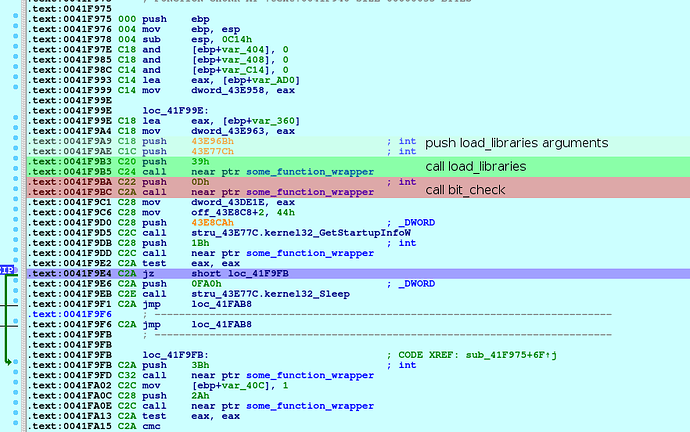This screenshot has height=432, width=690.
Task: Click the 'call bit_check' comment
Action: point(465,190)
